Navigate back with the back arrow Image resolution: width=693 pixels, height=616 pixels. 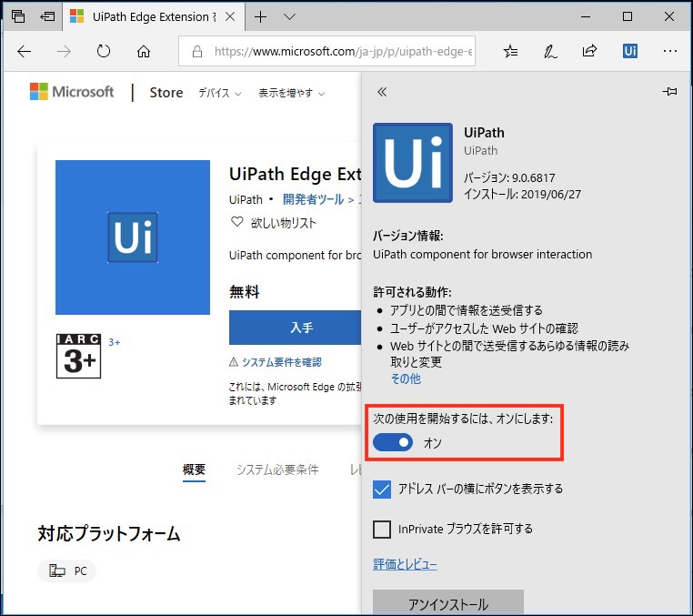pos(25,52)
